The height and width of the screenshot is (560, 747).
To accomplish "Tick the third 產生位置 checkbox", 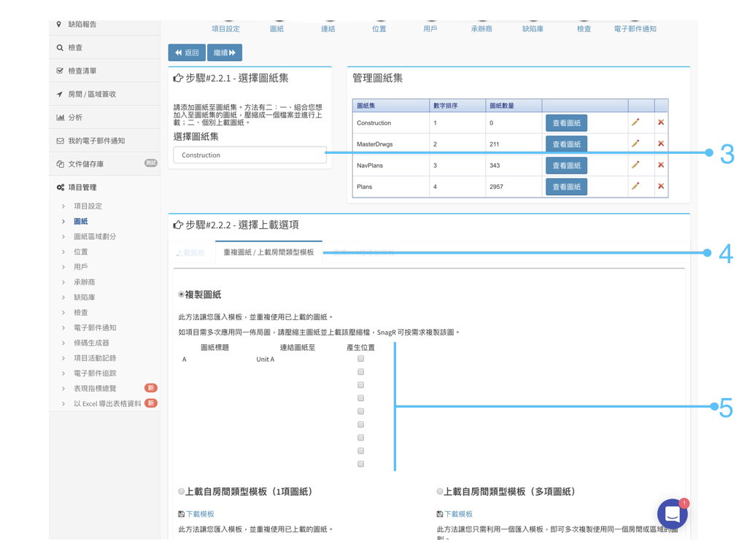I will pos(360,385).
